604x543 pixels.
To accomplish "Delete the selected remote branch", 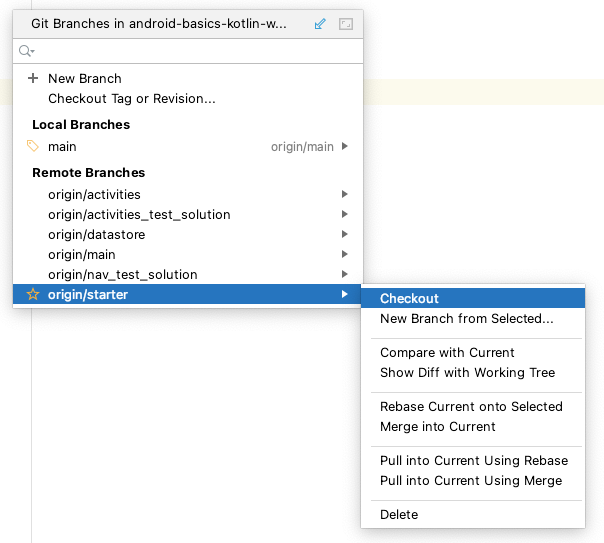I will tap(399, 514).
